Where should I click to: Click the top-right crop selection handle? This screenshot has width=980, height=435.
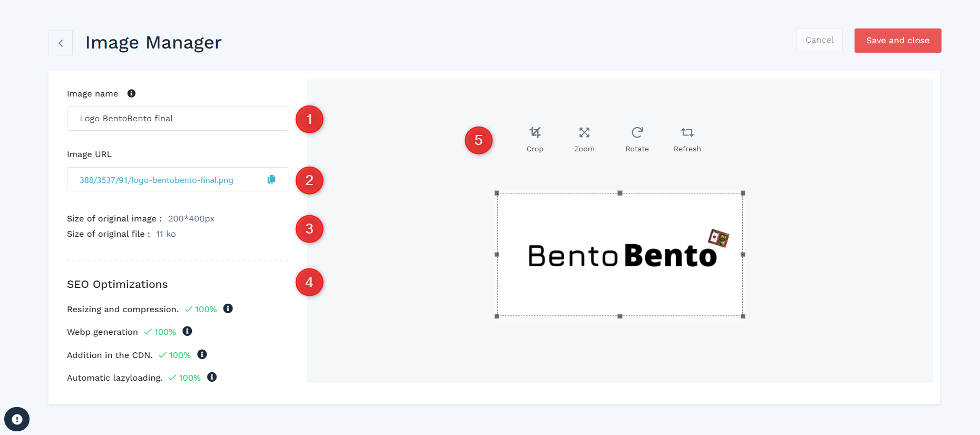tap(743, 193)
